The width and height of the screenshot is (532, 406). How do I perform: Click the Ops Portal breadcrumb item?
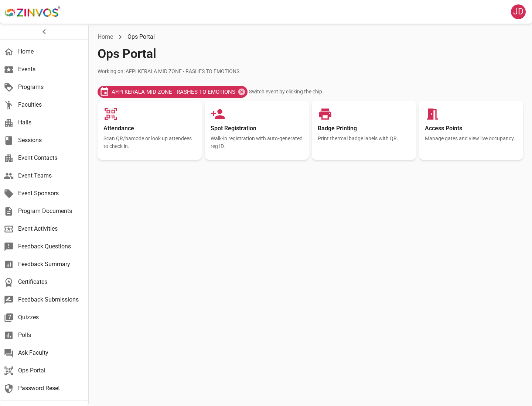tap(141, 37)
